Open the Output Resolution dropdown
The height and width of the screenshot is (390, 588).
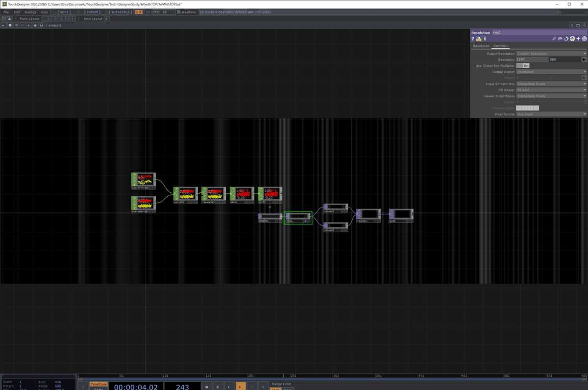[551, 53]
